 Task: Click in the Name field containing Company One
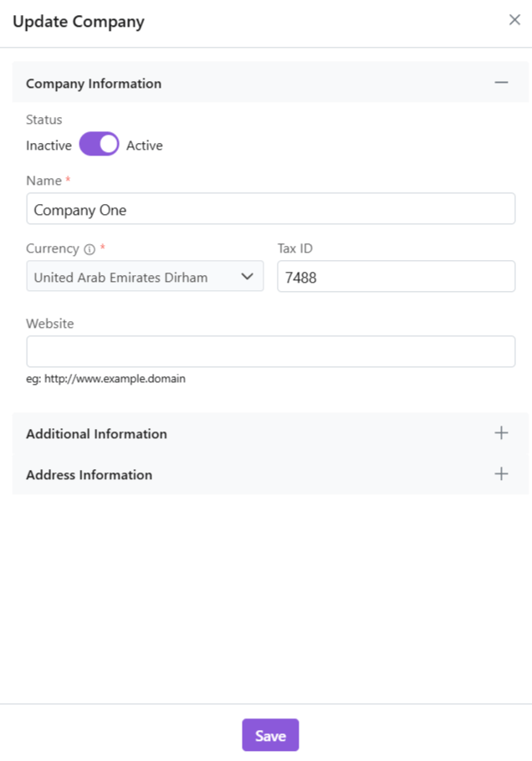(270, 209)
